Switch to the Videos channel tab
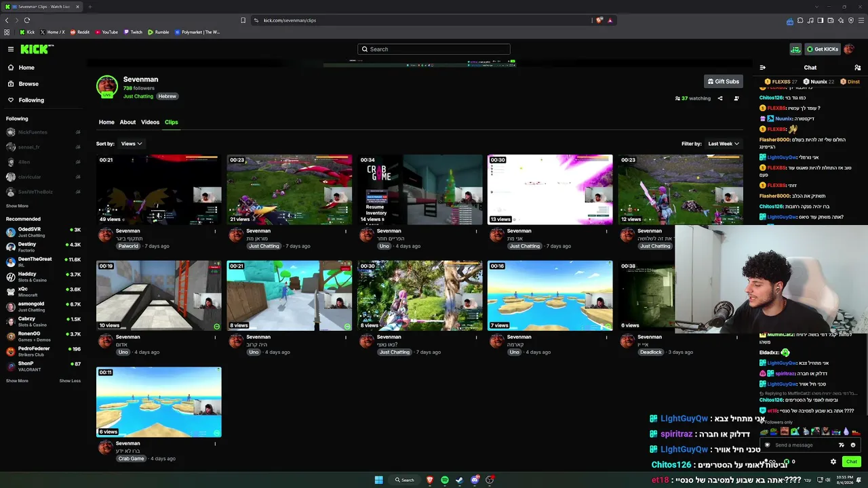 [x=150, y=122]
